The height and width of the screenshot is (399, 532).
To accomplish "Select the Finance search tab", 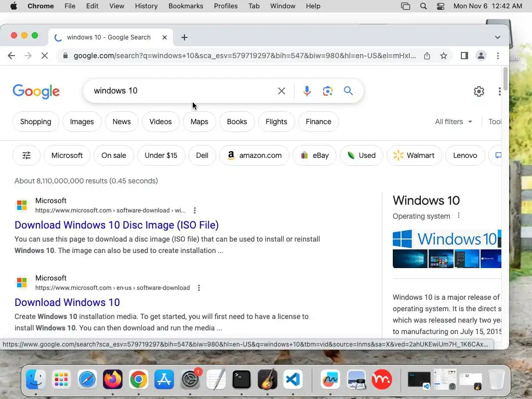I will 318,122.
